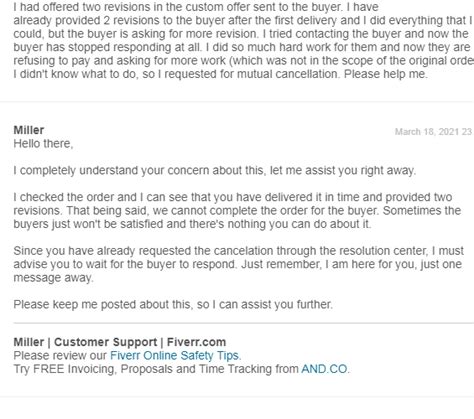Click the 'Try FREE Invoicing, Proposals' text
This screenshot has width=474, height=419.
coord(156,369)
